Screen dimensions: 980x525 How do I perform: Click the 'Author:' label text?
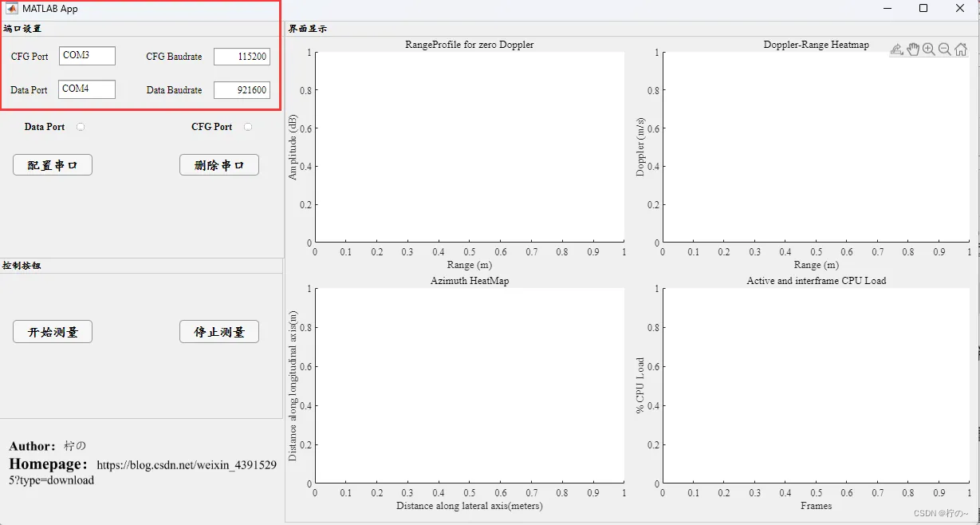pos(33,446)
